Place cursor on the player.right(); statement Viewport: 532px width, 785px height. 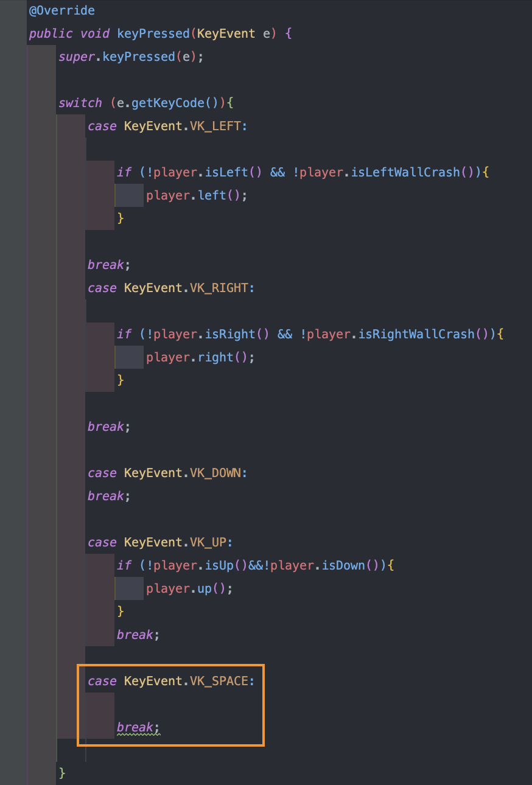[x=201, y=357]
